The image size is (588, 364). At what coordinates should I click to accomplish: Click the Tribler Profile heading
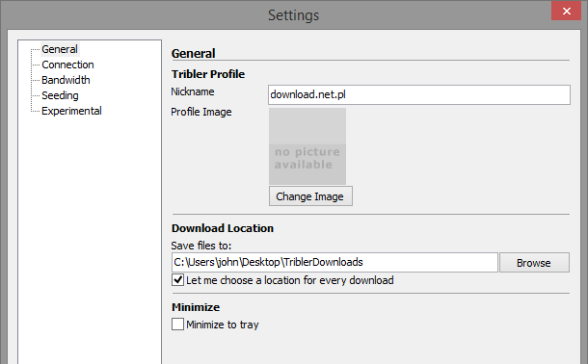(x=208, y=74)
